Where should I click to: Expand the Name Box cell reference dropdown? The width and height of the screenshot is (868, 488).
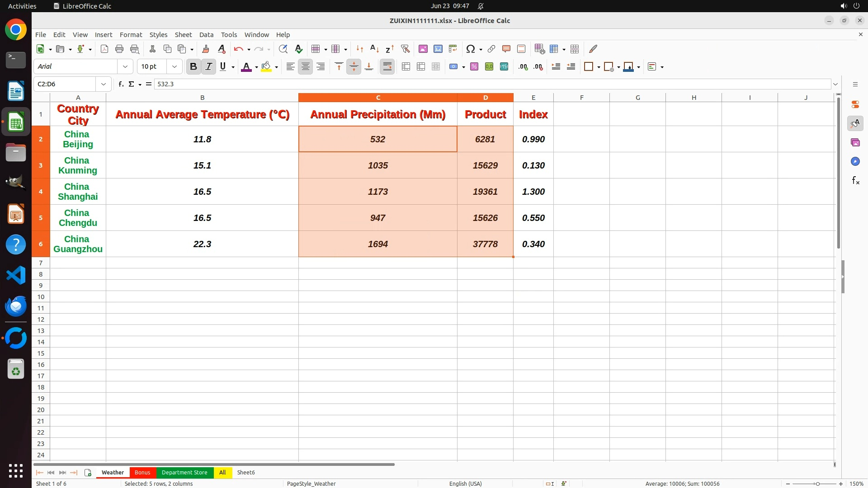[x=104, y=84]
